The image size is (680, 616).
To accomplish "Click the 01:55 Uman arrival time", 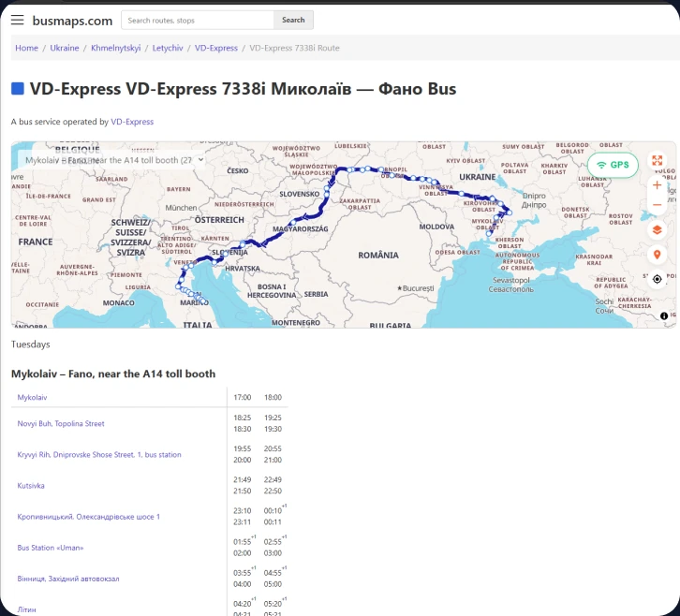I will (x=242, y=542).
